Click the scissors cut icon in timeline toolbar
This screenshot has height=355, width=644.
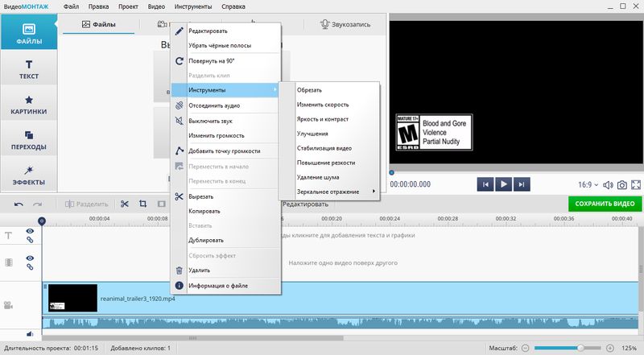125,204
